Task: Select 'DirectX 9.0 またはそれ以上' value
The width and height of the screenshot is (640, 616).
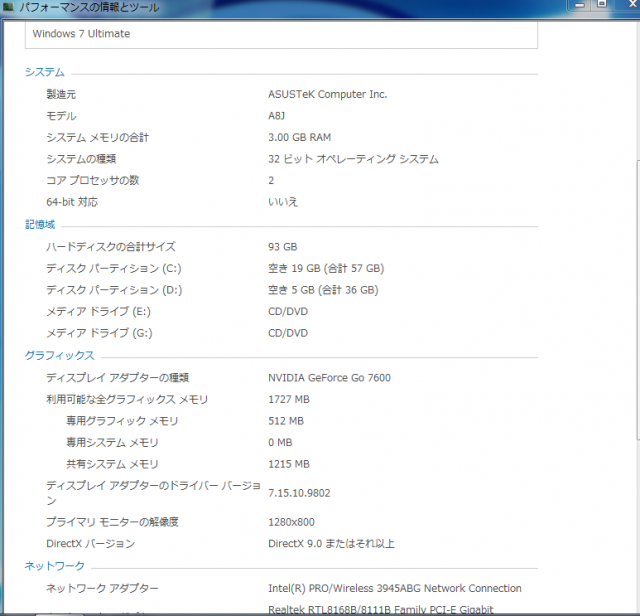Action: point(331,544)
